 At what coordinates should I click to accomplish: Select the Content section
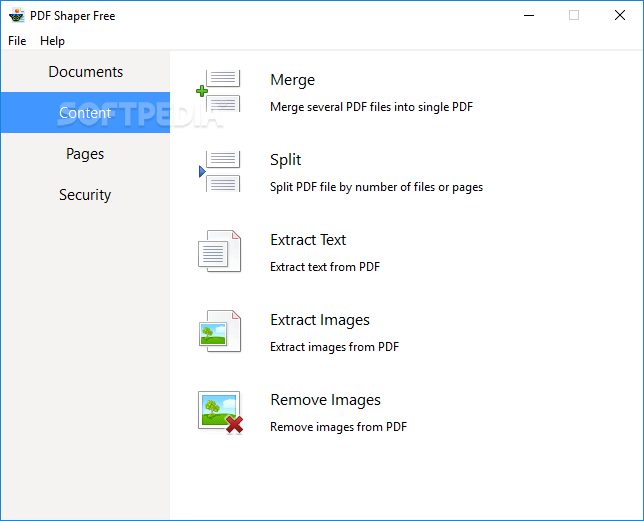pos(85,112)
